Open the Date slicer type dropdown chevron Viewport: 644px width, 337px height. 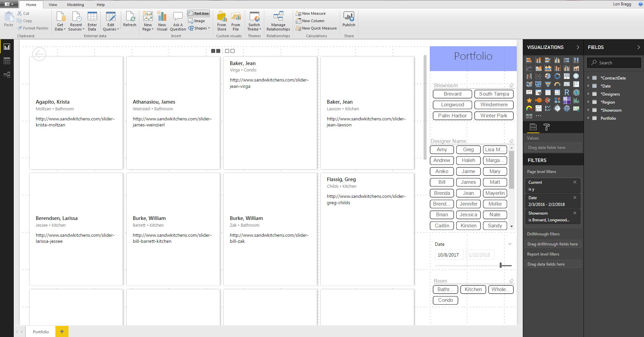[510, 244]
